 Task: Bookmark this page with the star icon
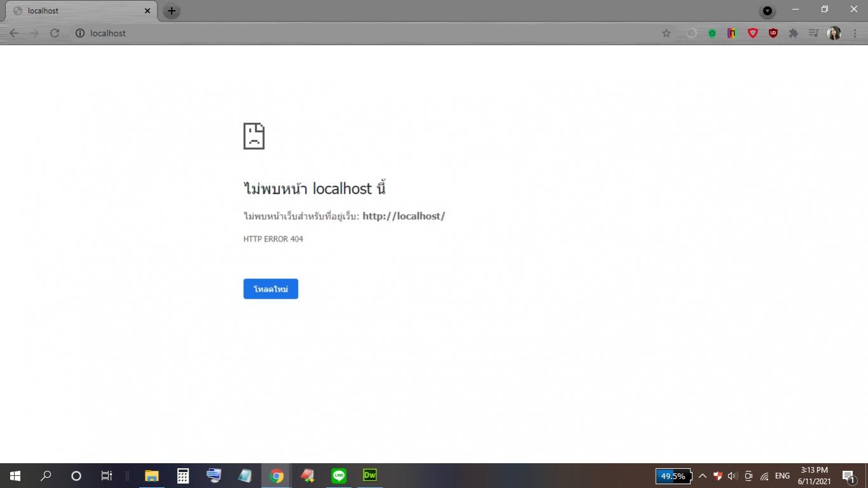666,33
